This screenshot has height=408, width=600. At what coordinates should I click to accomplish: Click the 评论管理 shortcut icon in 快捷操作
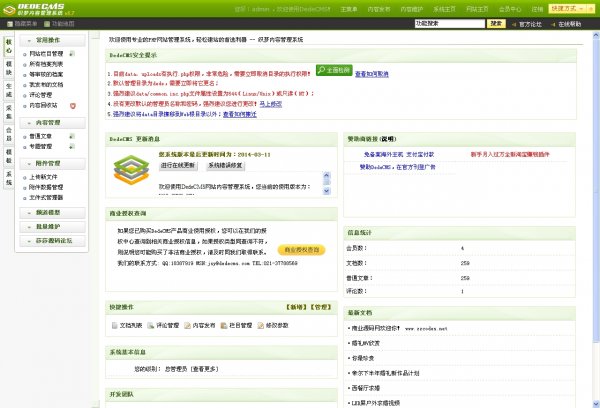pos(151,325)
